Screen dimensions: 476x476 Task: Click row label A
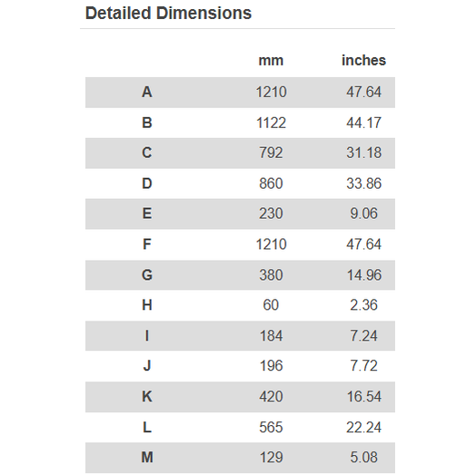point(147,92)
